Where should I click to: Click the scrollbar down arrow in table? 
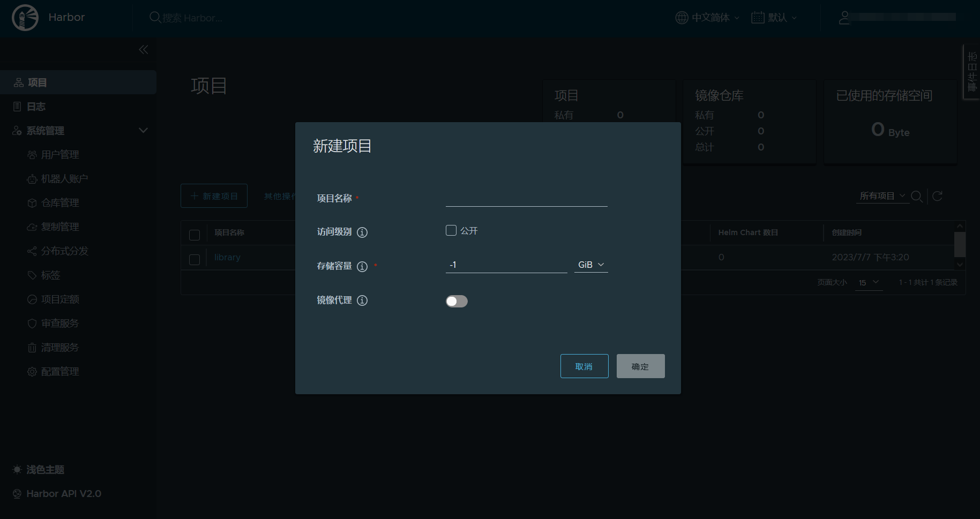point(960,264)
